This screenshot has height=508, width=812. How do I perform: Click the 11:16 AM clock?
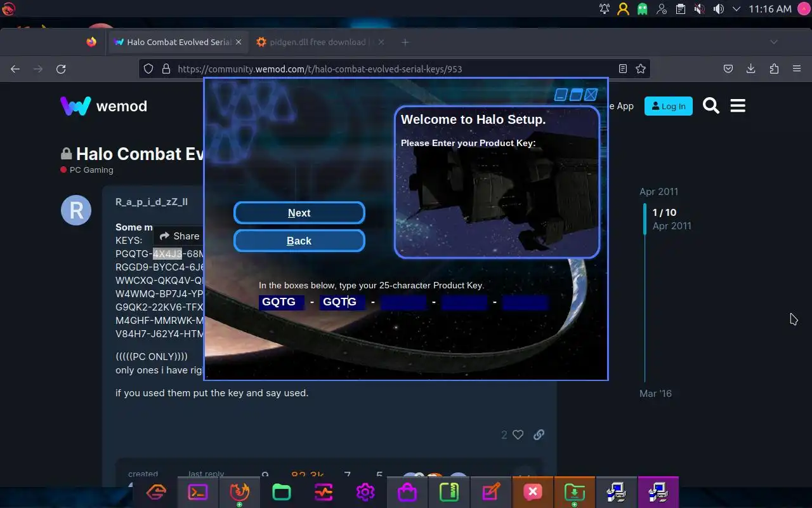click(x=770, y=9)
